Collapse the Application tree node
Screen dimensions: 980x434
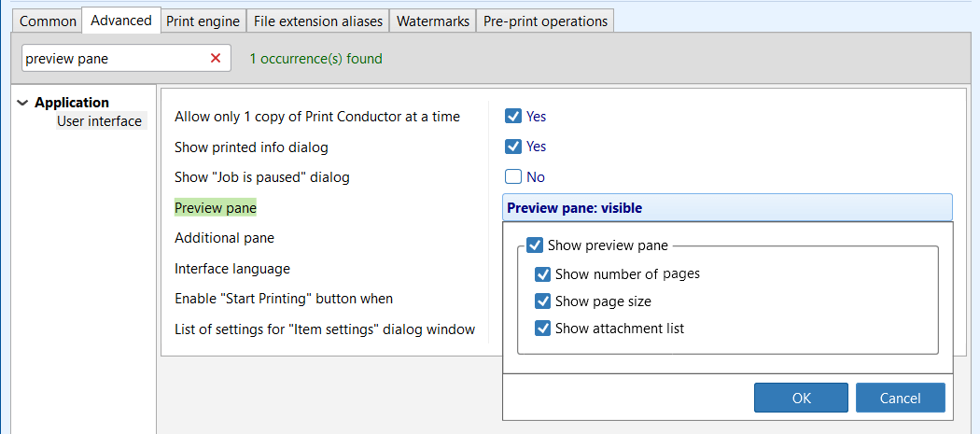22,104
